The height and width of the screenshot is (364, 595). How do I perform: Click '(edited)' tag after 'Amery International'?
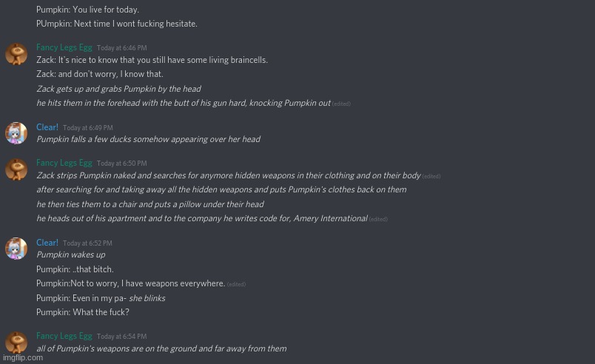[378, 219]
